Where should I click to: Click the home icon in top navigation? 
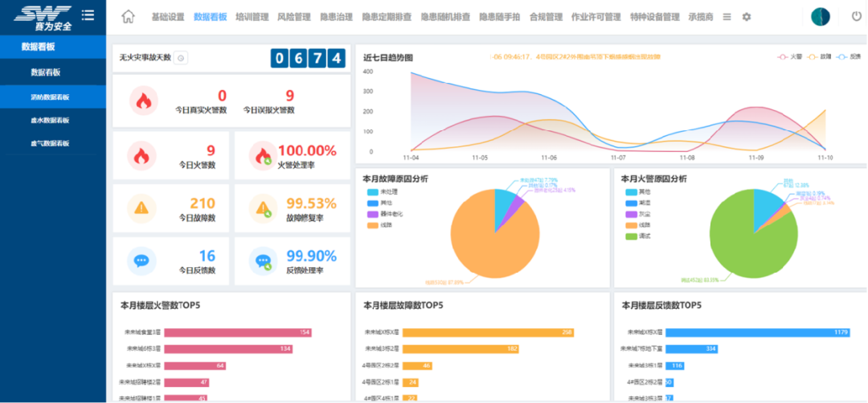coord(128,17)
